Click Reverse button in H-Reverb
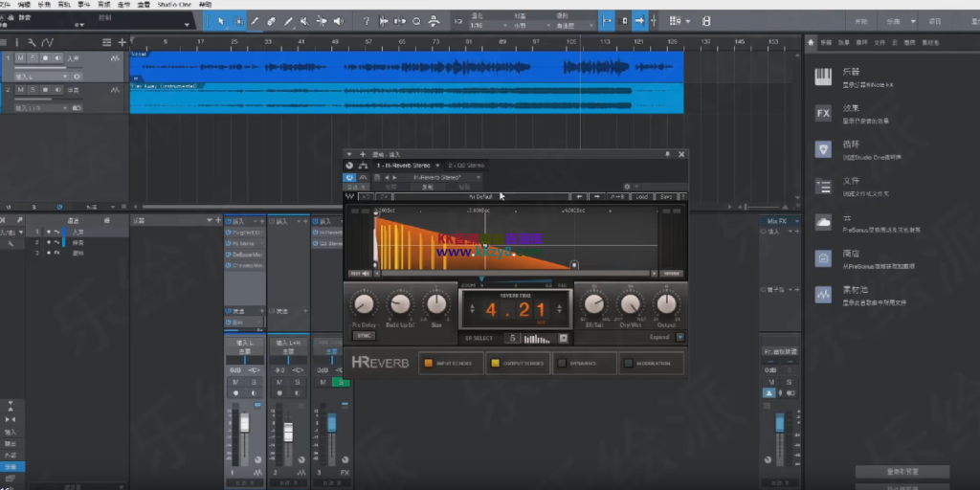This screenshot has width=980, height=490. [x=671, y=273]
